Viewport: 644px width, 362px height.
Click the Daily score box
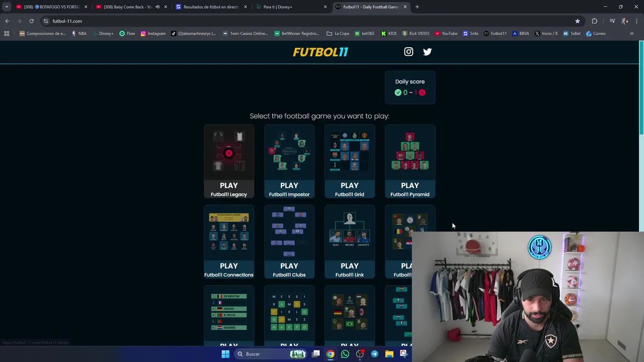410,87
